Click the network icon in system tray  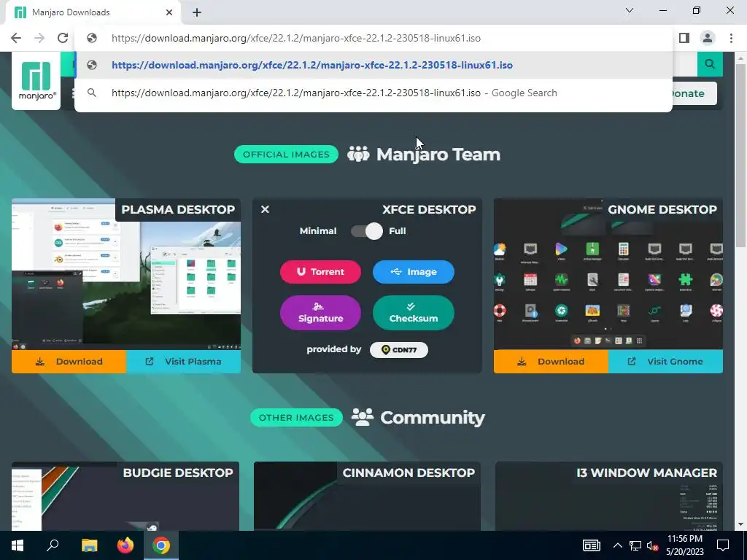click(x=635, y=545)
